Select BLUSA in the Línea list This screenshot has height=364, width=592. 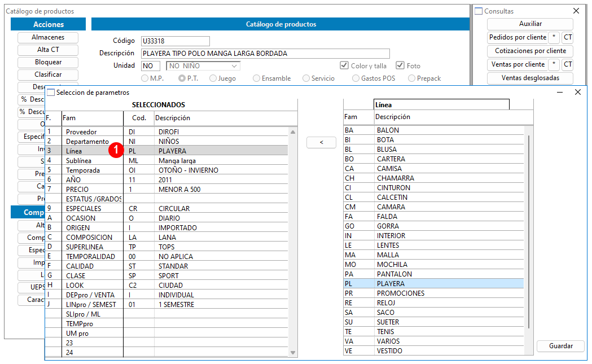(433, 150)
